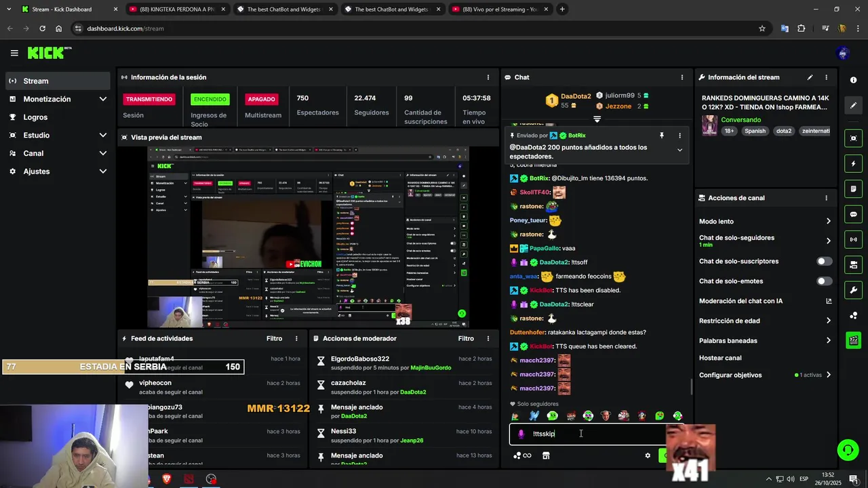Select Stream in left sidebar
The width and height of the screenshot is (868, 488).
tap(58, 81)
